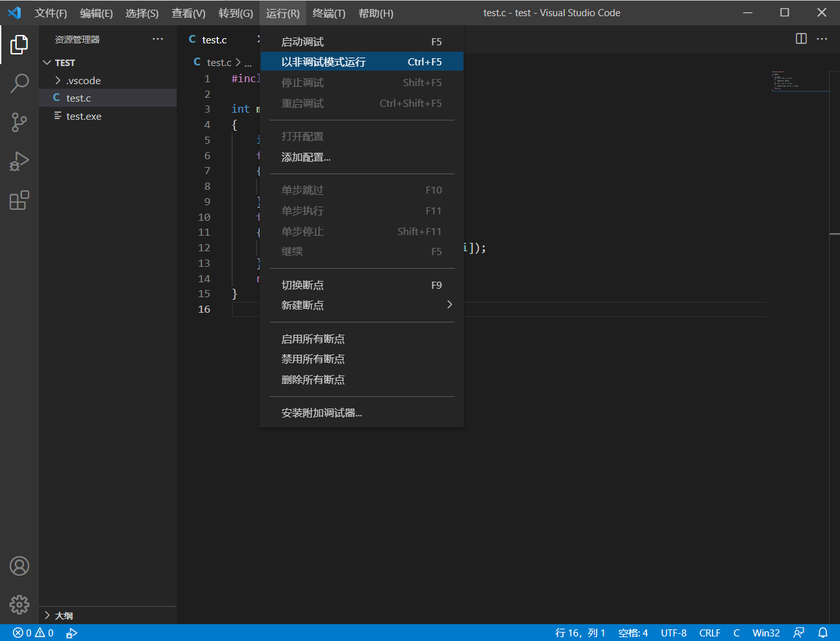
Task: Choose 禁用所有断点 menu item
Action: 362,359
